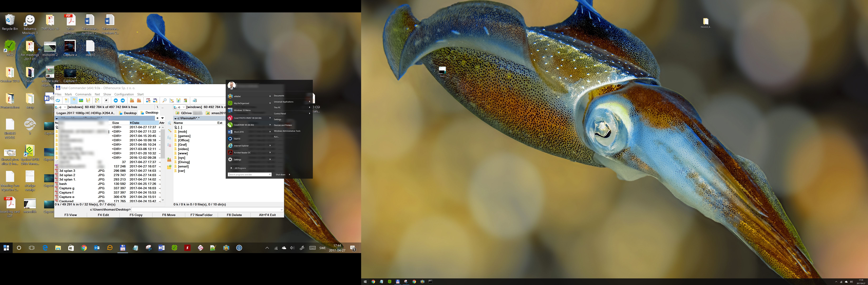The width and height of the screenshot is (868, 285).
Task: Click F5 Copy button
Action: tap(136, 215)
